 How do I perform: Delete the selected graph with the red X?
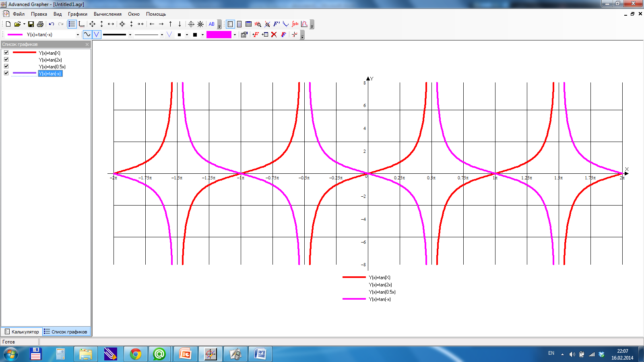pos(274,35)
